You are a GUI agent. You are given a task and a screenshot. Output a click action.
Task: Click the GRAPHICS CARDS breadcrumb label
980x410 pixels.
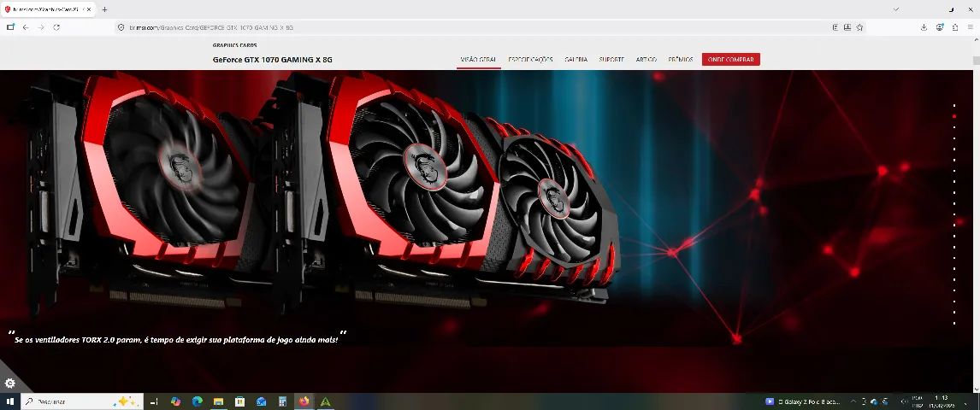point(234,45)
